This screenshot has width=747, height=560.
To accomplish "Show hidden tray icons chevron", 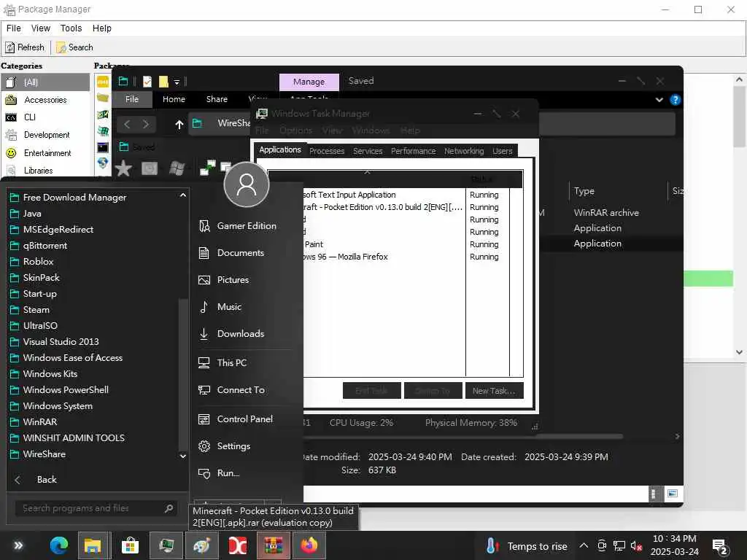I will click(x=584, y=545).
